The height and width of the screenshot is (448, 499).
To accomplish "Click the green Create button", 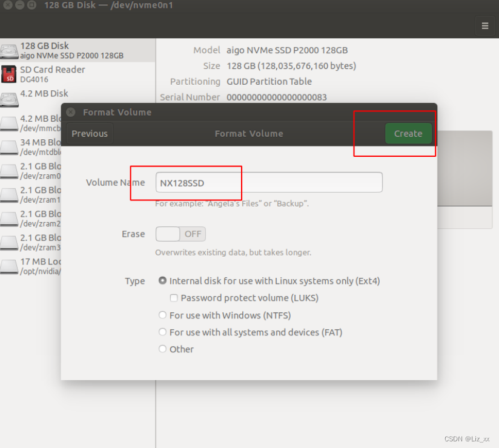I will 408,133.
